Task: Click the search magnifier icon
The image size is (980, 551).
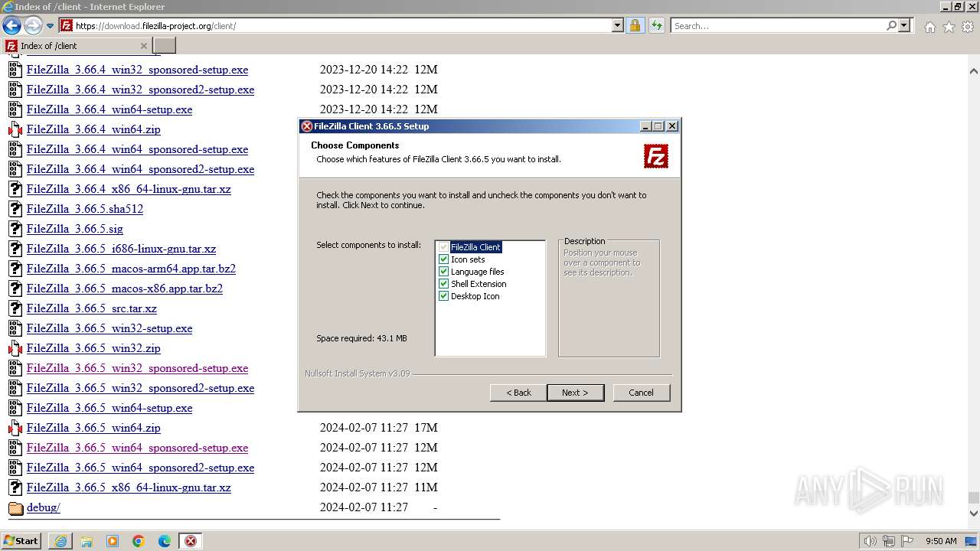Action: tap(891, 25)
